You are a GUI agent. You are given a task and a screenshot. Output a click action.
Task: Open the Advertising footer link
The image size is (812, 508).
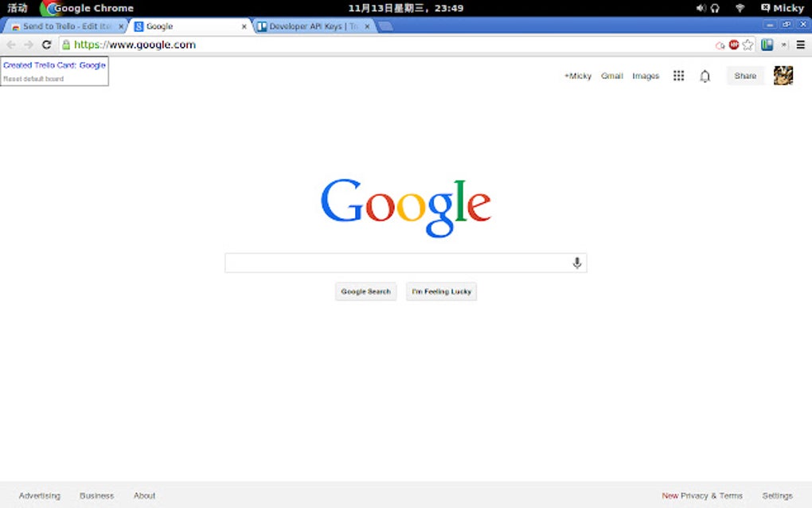point(39,495)
